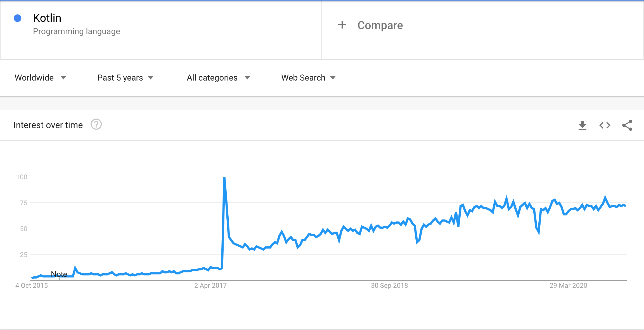
Task: Click the plus icon beside Compare
Action: pos(342,25)
